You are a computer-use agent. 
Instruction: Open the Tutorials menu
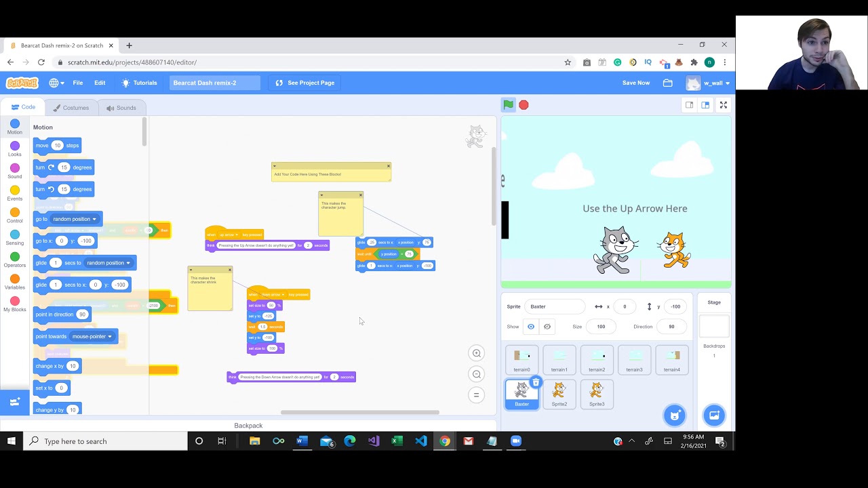pos(139,83)
